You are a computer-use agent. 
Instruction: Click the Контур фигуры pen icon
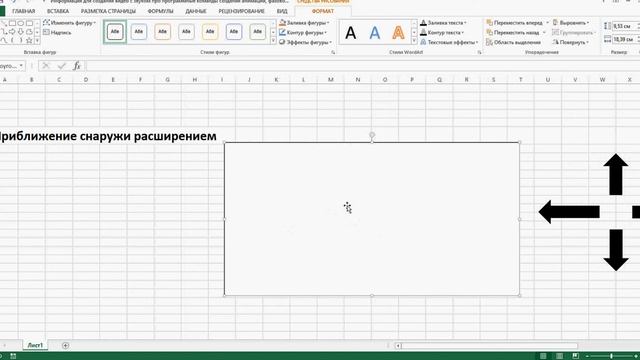pos(282,32)
